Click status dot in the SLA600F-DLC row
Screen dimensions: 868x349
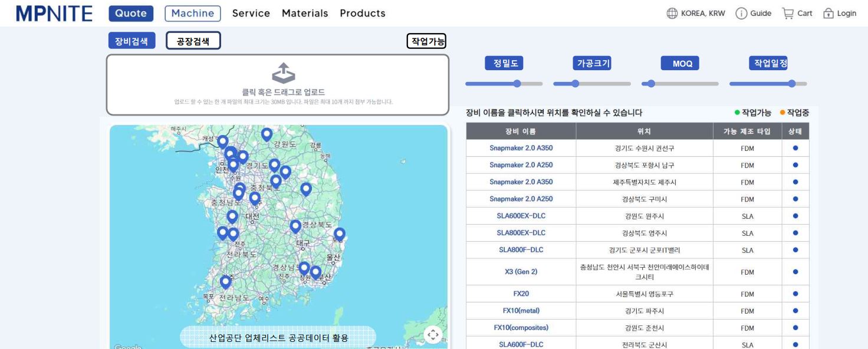pos(795,345)
